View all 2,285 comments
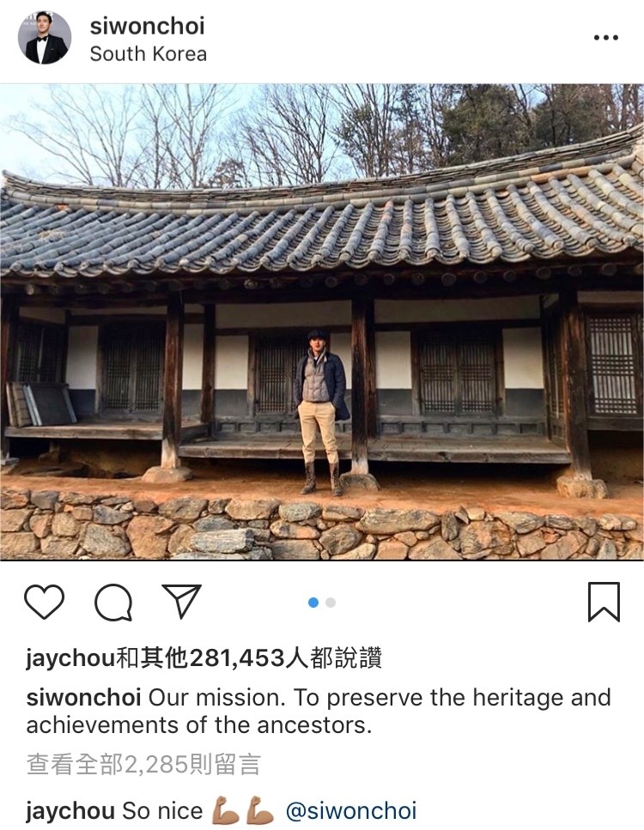 (143, 765)
